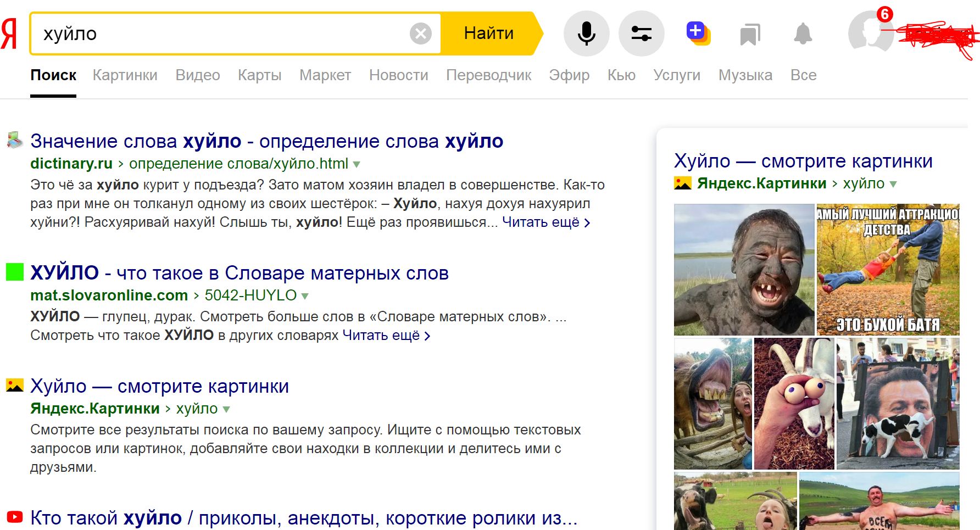The width and height of the screenshot is (980, 530).
Task: Switch to the Кью tab
Action: click(x=622, y=75)
